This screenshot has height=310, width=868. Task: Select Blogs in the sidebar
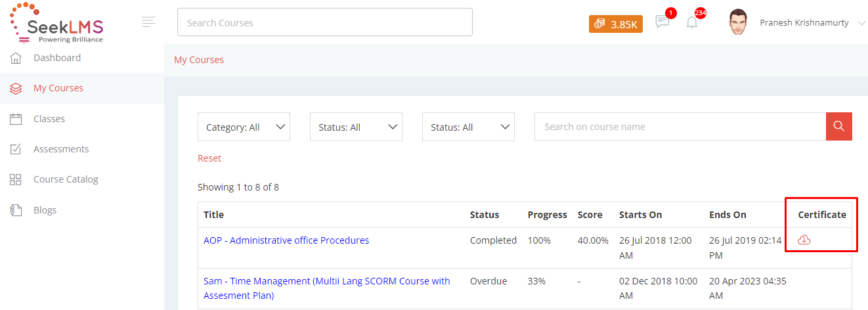(45, 210)
